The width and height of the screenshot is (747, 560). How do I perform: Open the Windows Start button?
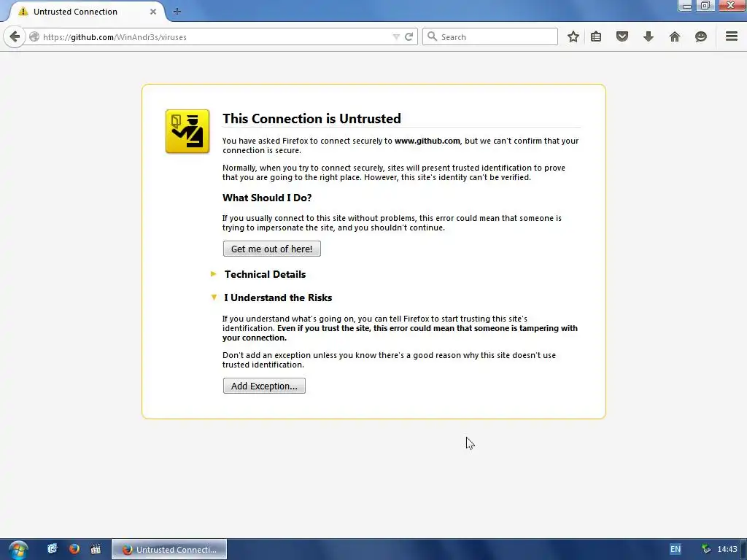[x=18, y=550]
